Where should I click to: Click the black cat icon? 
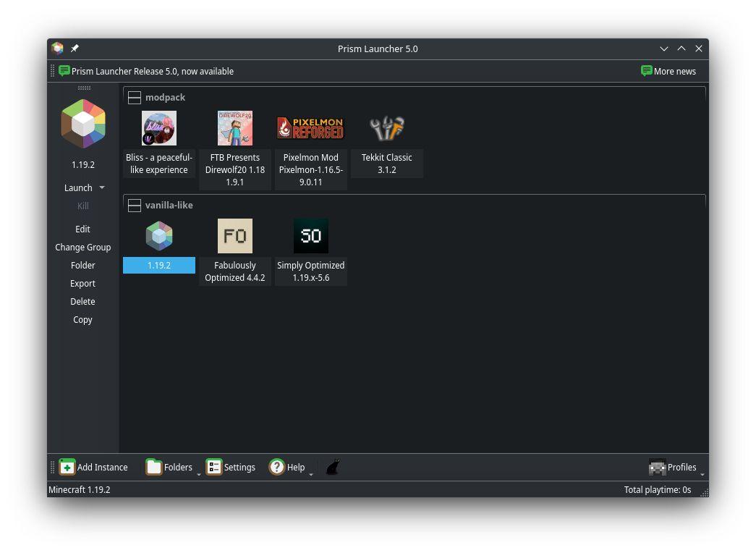point(333,467)
